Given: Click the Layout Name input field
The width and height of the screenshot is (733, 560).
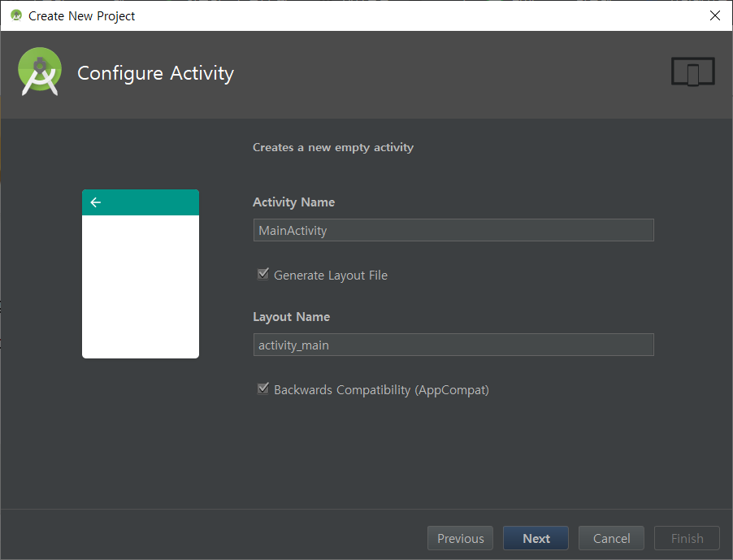Looking at the screenshot, I should pyautogui.click(x=453, y=345).
